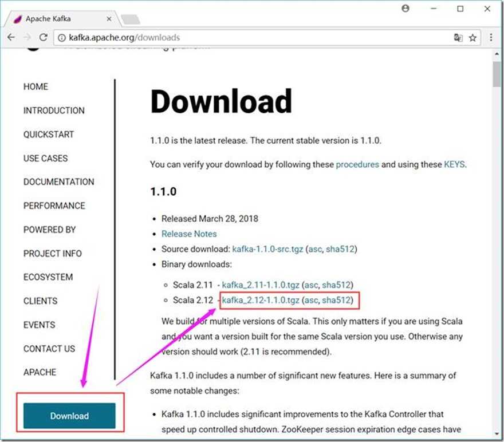The image size is (504, 442).
Task: Open PROJECT INFO sidebar item
Action: [x=52, y=254]
